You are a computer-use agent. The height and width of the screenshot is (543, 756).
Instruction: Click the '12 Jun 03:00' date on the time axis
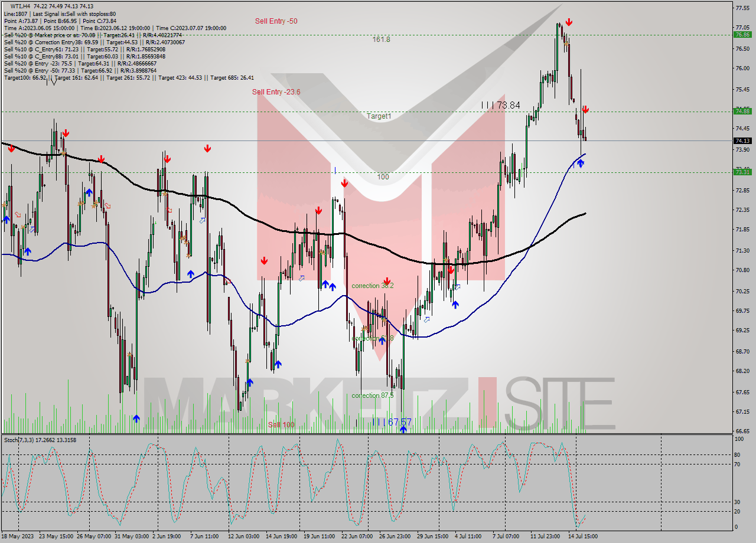pyautogui.click(x=244, y=537)
